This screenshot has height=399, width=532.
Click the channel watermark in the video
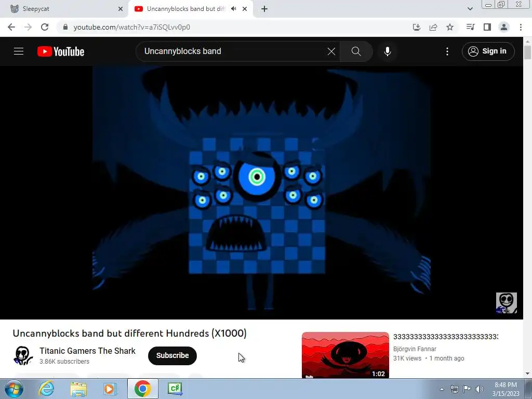coord(506,303)
